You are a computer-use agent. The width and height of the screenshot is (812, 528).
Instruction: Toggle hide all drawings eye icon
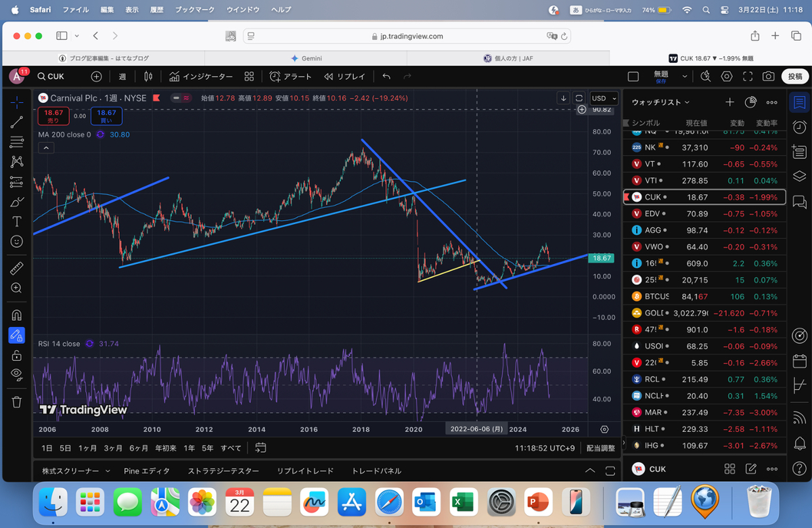[x=17, y=374]
